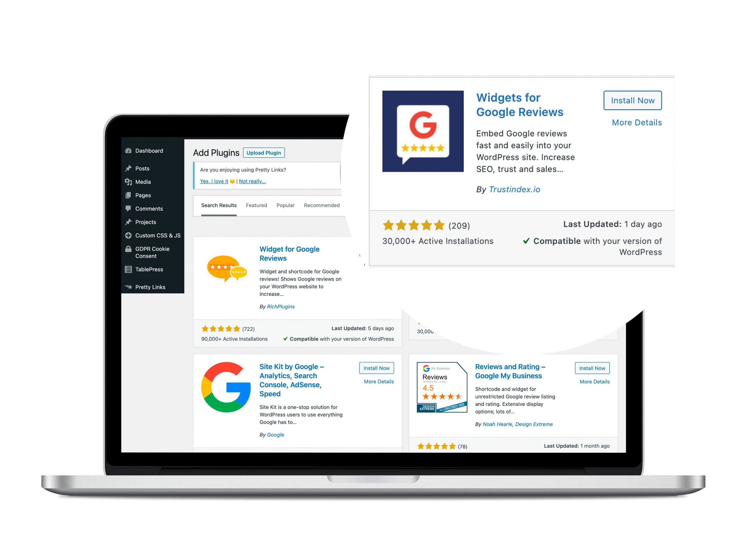Expand Search Results tab filter
Viewport: 747px width, 560px height.
(218, 205)
